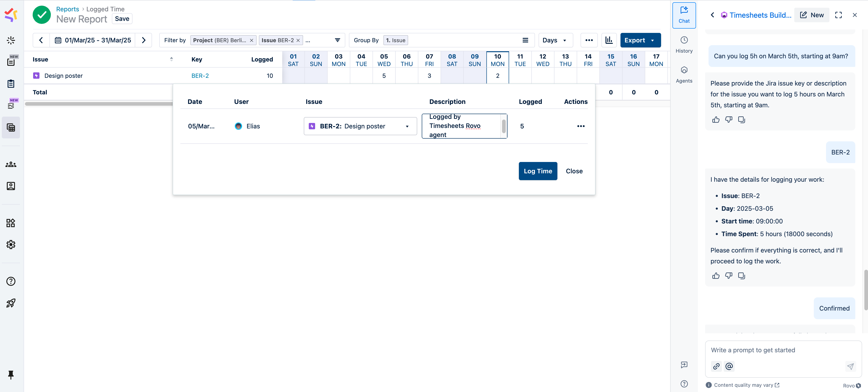Screen dimensions: 868x392
Task: Open the chat History panel
Action: click(684, 44)
